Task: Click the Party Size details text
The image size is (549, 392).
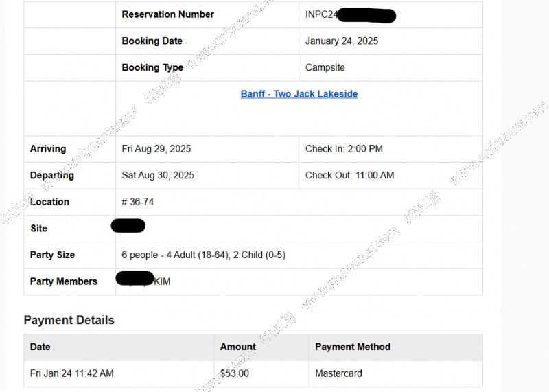Action: (203, 255)
